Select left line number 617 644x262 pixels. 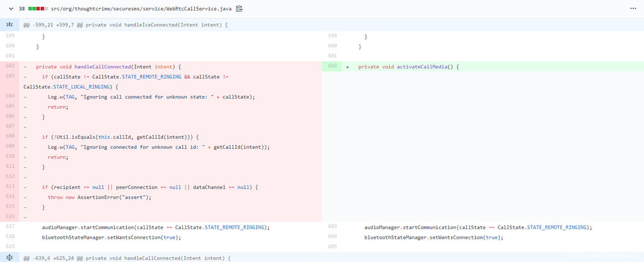[10, 227]
